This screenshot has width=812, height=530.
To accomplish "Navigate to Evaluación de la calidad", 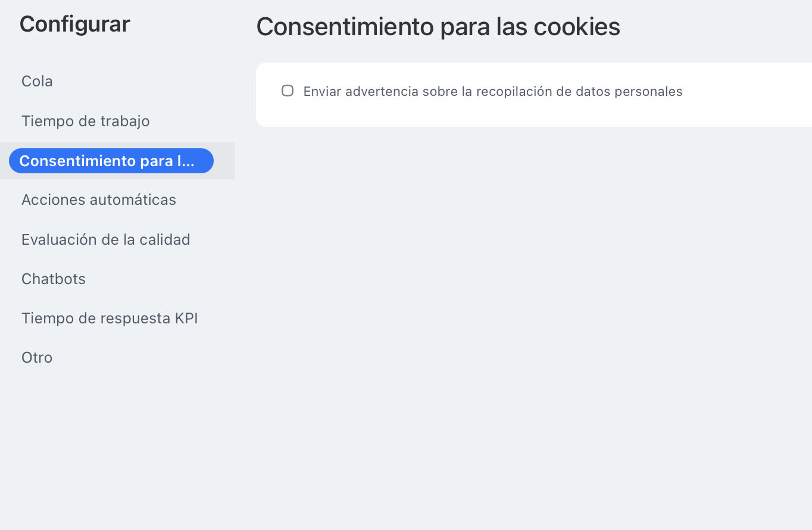I will tap(106, 239).
